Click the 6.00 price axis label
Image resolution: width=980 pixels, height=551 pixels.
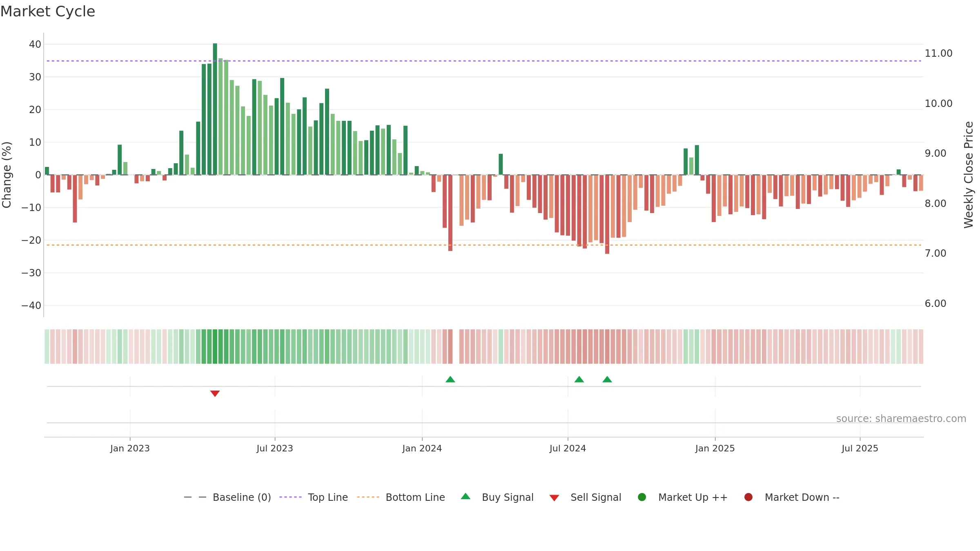coord(935,303)
